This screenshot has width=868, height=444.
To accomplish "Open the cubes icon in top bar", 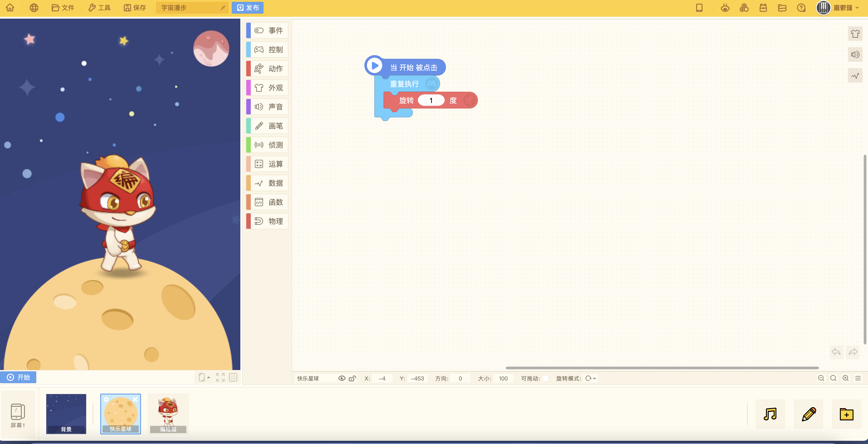I will 744,7.
